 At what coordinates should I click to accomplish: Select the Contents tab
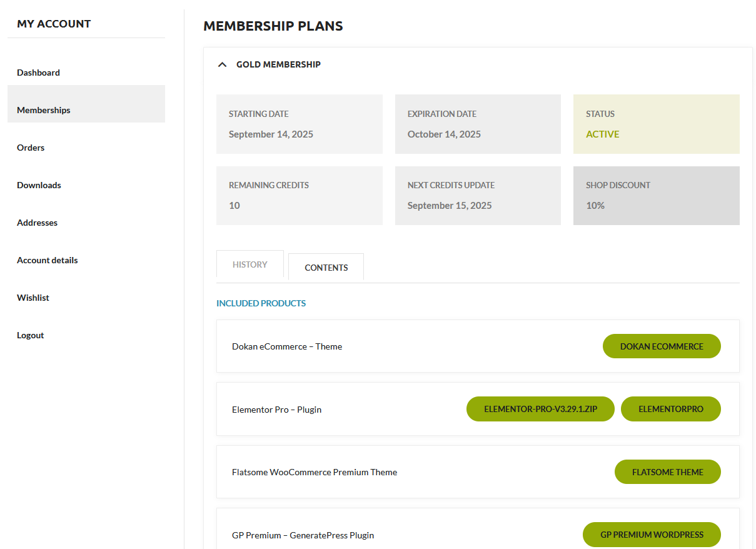[326, 268]
